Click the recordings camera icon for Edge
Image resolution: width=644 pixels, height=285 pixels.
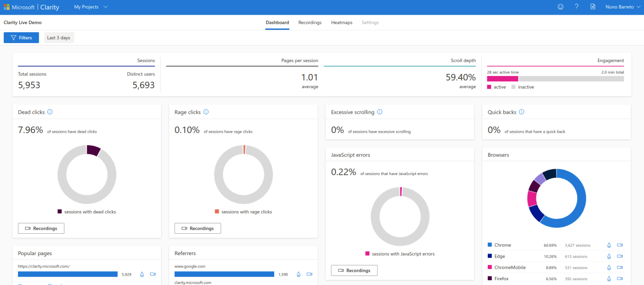(620, 256)
